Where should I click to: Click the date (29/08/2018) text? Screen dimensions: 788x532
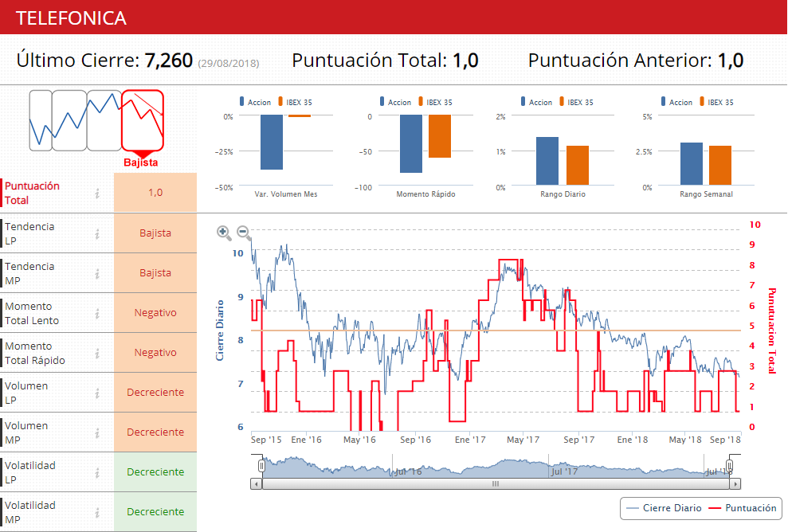(x=229, y=63)
